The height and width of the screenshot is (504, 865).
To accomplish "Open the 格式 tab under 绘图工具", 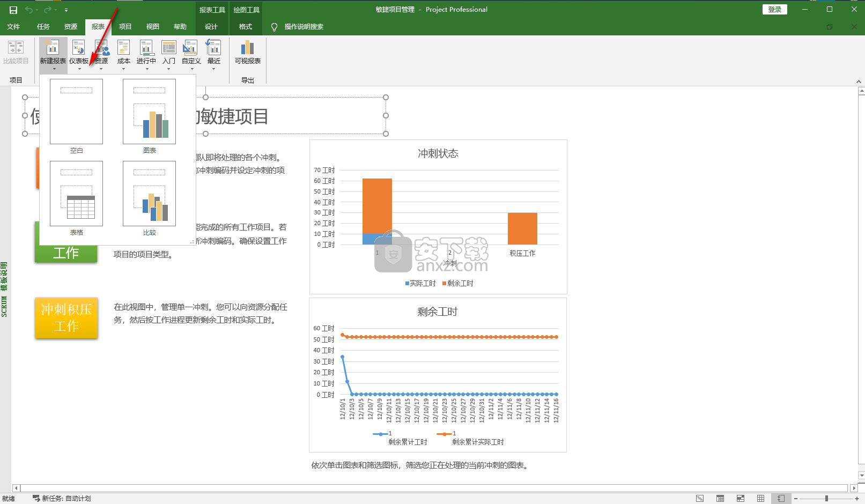I will (x=246, y=27).
